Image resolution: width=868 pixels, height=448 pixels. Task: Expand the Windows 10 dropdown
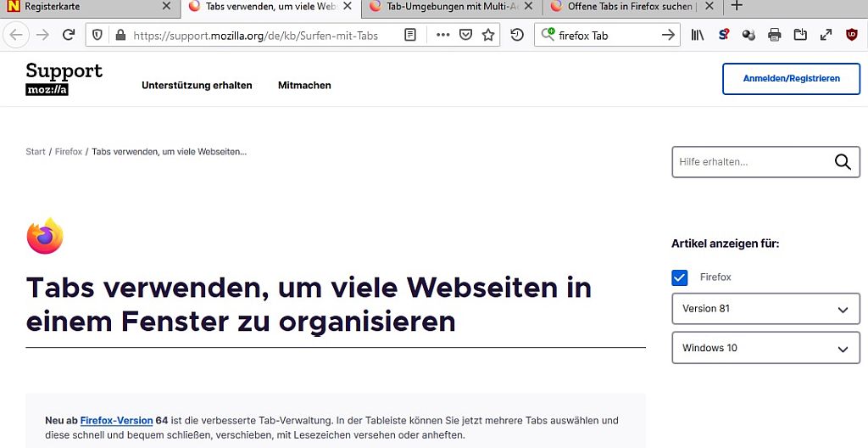pyautogui.click(x=765, y=348)
